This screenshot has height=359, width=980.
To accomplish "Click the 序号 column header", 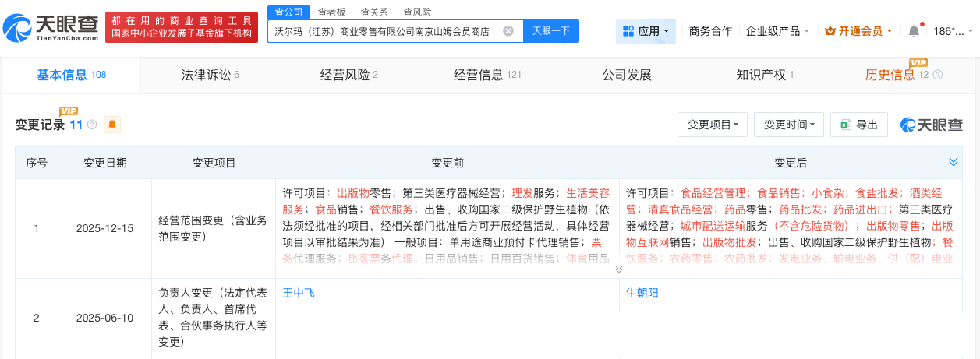I will coord(37,163).
